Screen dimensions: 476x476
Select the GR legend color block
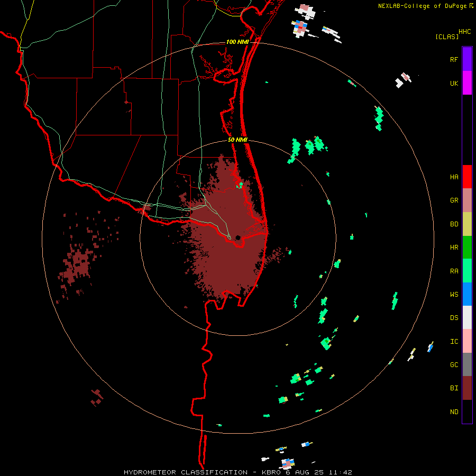[x=467, y=200]
